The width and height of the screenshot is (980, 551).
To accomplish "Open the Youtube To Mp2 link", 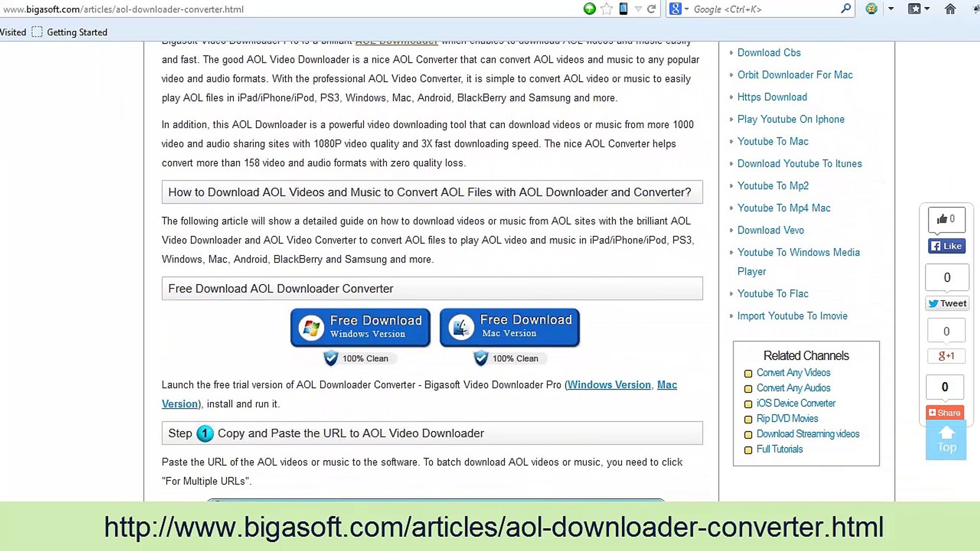I will [x=773, y=186].
